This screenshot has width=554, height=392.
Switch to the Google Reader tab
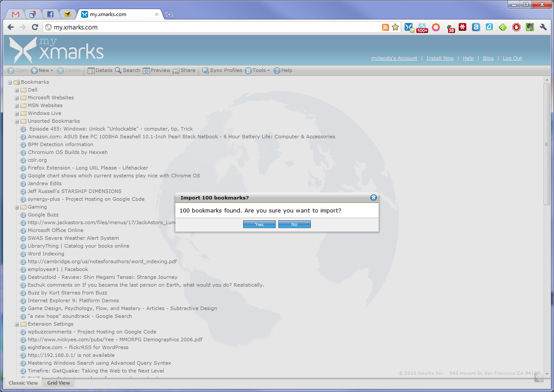33,14
